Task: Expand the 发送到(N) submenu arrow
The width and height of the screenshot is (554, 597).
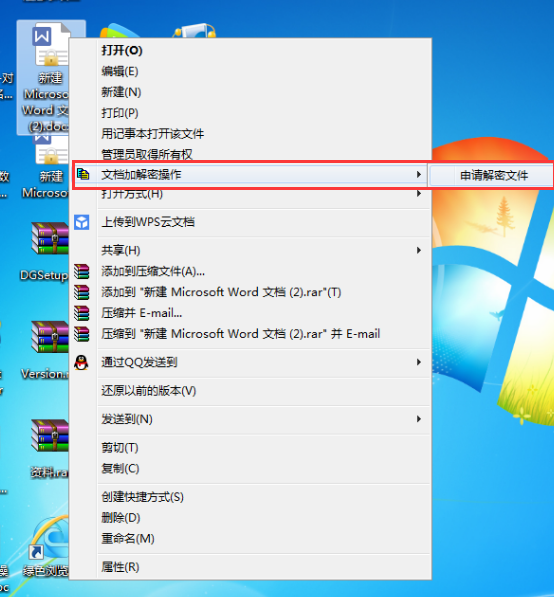Action: click(419, 419)
